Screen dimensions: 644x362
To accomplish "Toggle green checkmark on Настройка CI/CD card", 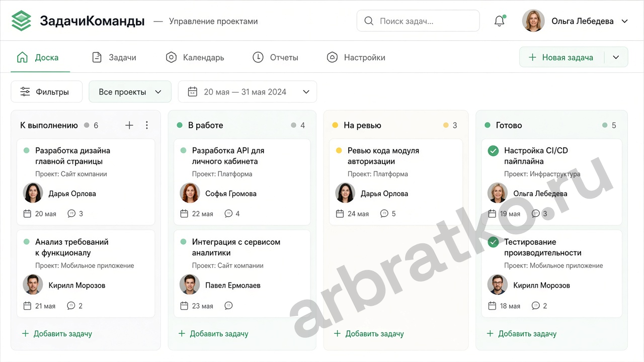I will coord(493,150).
